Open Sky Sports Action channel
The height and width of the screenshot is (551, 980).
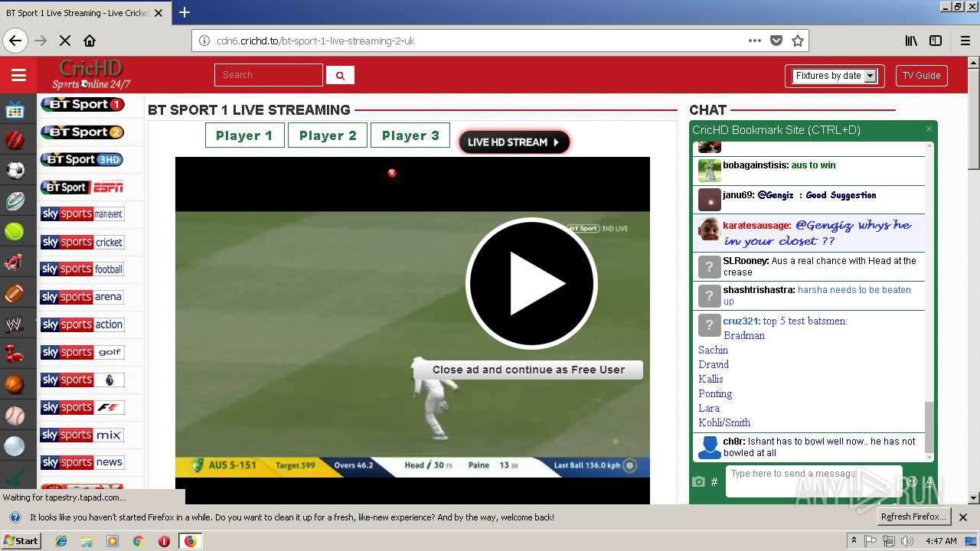coord(82,324)
